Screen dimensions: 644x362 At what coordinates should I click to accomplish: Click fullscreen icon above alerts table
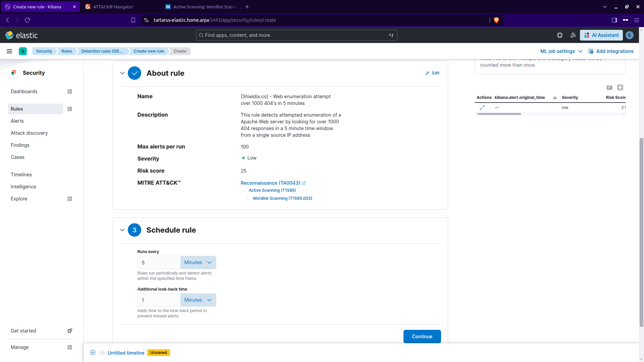(620, 87)
